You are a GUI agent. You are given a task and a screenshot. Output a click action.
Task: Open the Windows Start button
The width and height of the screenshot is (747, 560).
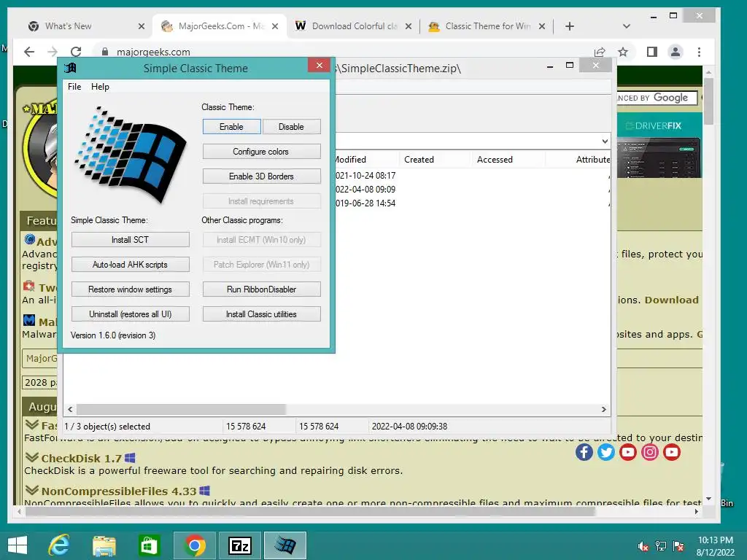[18, 545]
